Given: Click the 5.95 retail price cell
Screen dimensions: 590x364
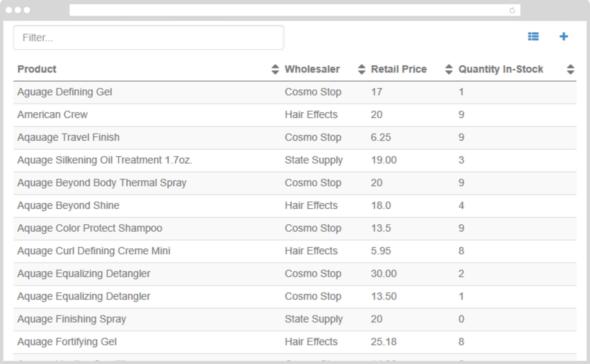Looking at the screenshot, I should 381,251.
